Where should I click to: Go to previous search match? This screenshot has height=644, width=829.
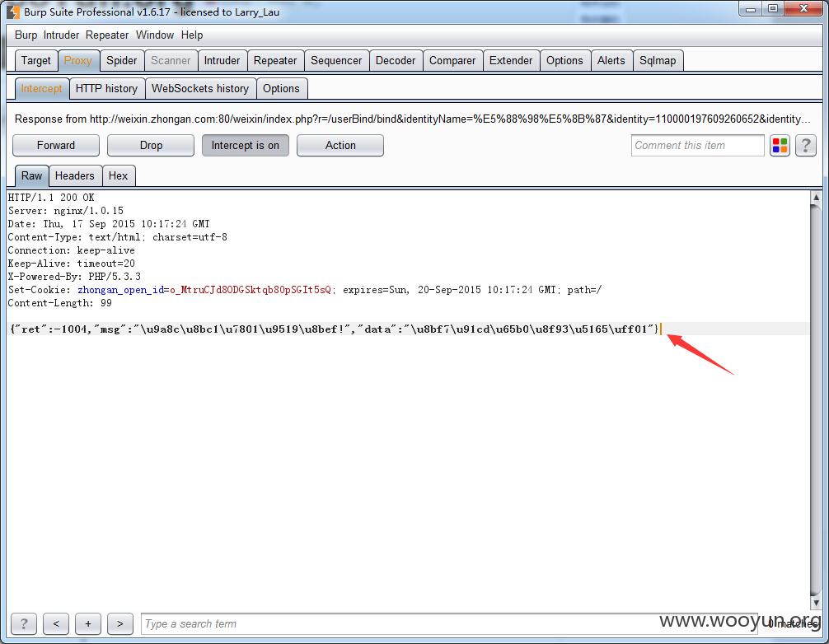(x=56, y=624)
